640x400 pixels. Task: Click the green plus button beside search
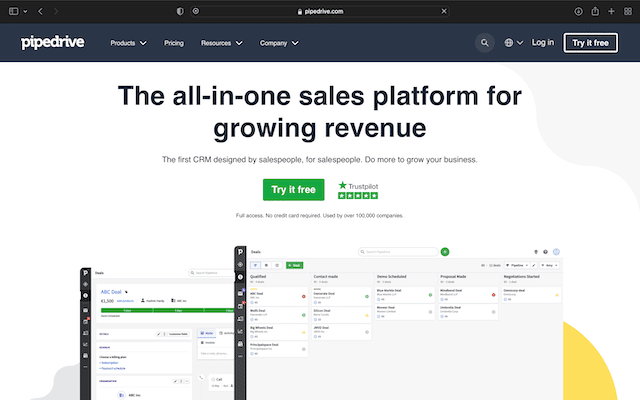445,252
